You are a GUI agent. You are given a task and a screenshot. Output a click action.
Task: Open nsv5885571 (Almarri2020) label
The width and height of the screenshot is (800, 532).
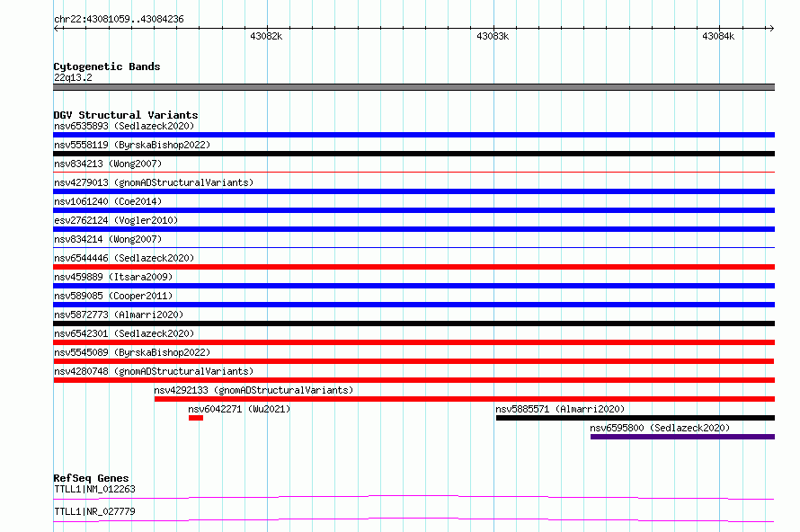[560, 409]
